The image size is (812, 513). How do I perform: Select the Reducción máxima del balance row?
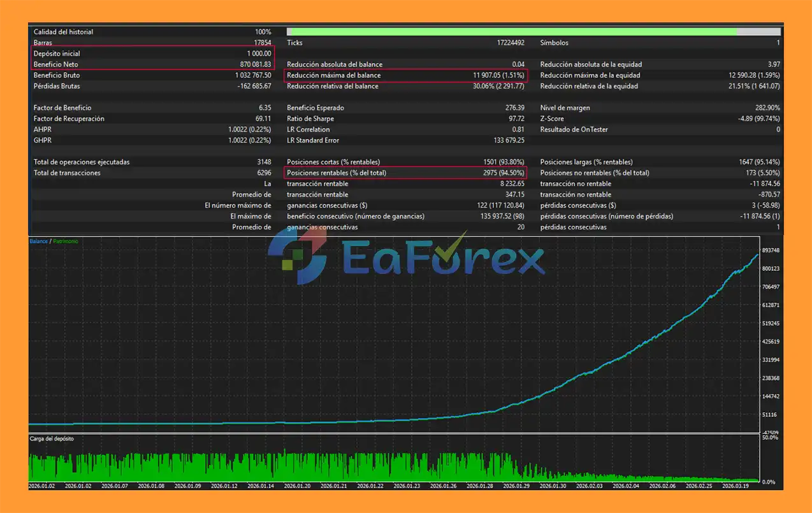[x=405, y=75]
